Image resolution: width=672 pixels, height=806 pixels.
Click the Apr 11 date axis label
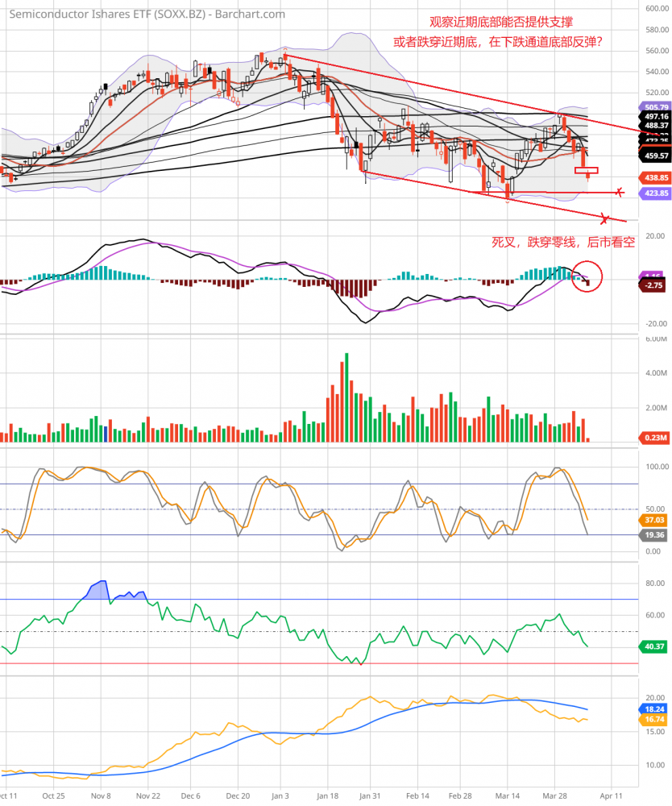click(x=611, y=794)
